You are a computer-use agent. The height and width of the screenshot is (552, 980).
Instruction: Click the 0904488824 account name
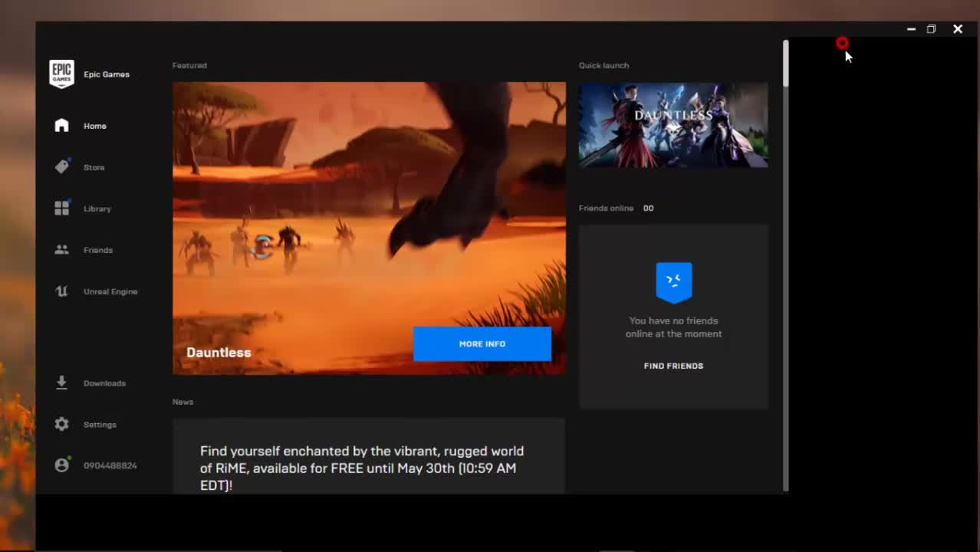[x=110, y=466]
